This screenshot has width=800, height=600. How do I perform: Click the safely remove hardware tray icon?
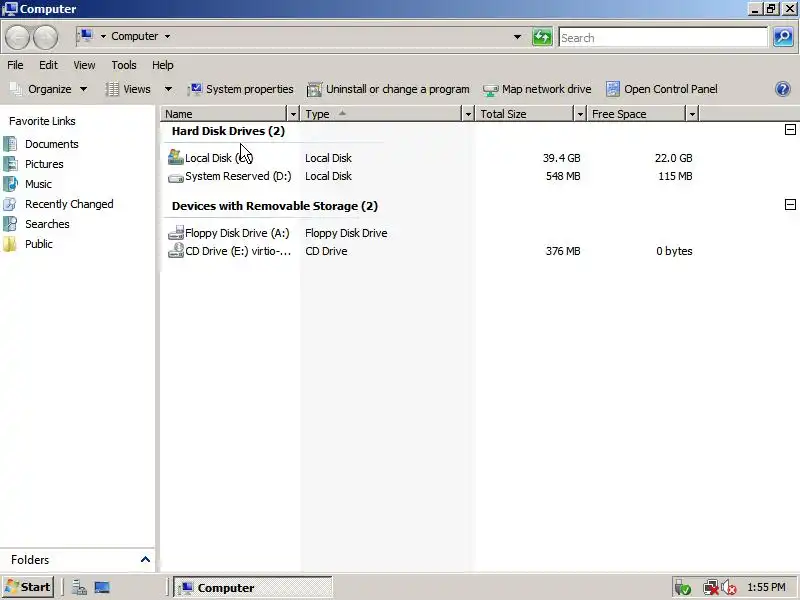coord(682,588)
